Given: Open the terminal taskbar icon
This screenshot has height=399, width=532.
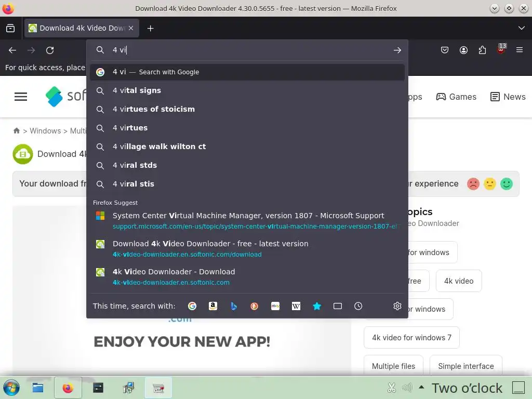Looking at the screenshot, I should click(x=98, y=388).
